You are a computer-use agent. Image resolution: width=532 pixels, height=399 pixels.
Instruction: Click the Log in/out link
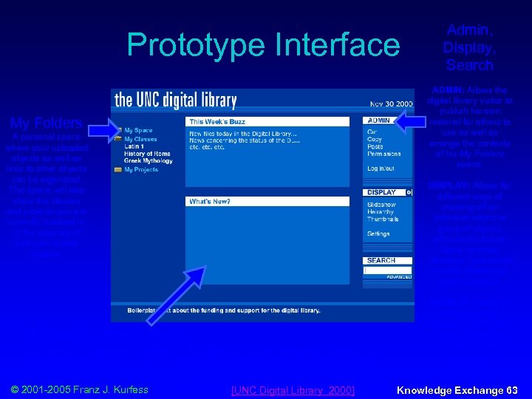pyautogui.click(x=381, y=168)
